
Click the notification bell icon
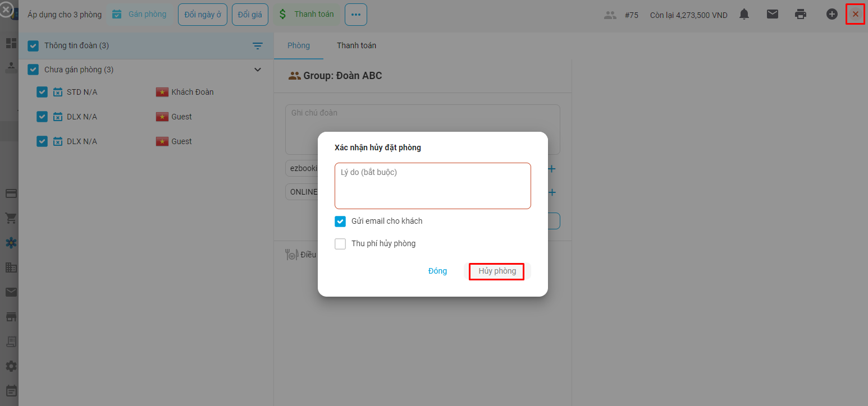click(744, 15)
